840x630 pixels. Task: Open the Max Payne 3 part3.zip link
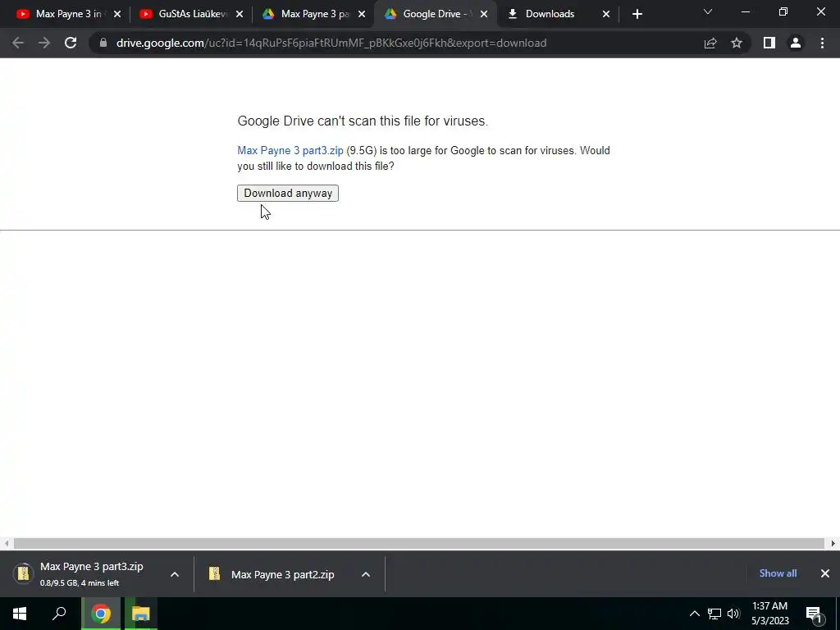coord(290,151)
